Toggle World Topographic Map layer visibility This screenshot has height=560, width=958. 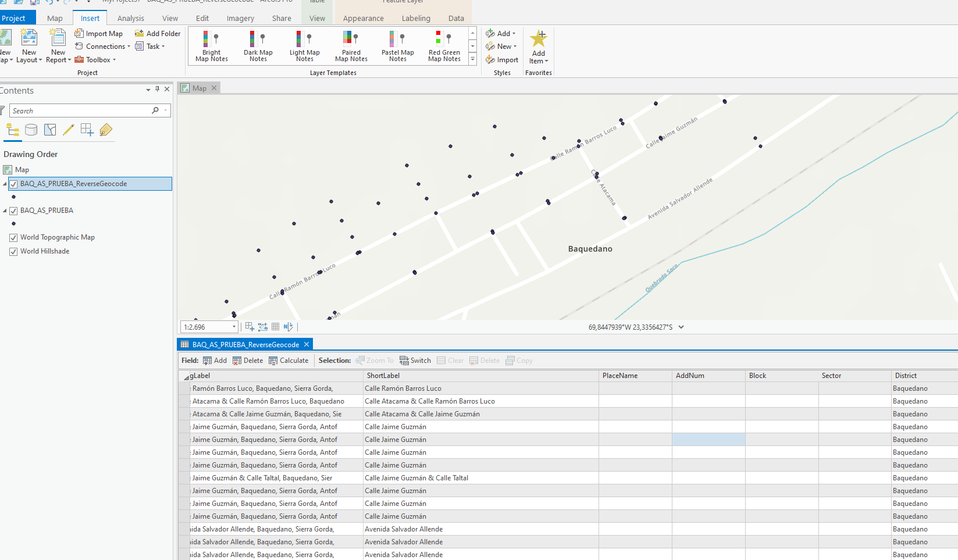click(x=13, y=238)
